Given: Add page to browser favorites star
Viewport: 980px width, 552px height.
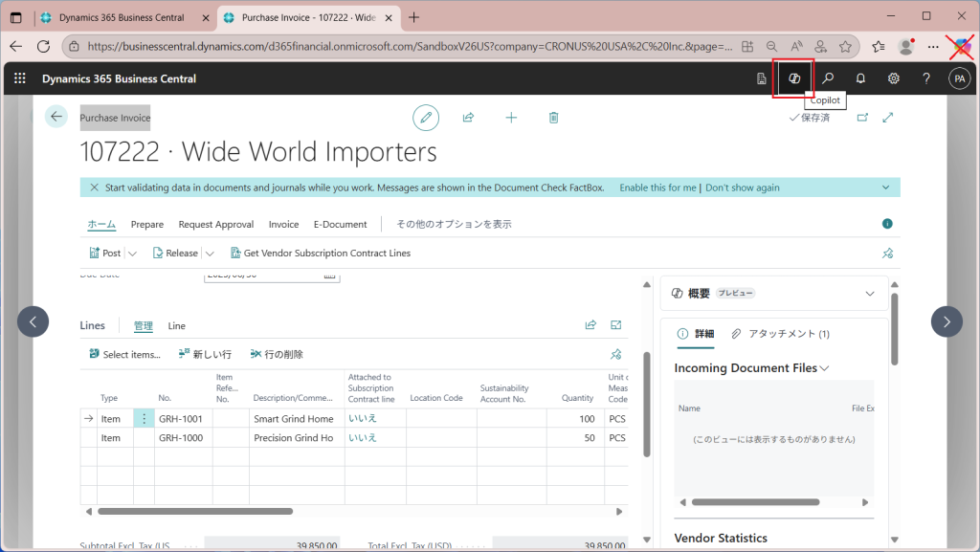Looking at the screenshot, I should pos(845,46).
